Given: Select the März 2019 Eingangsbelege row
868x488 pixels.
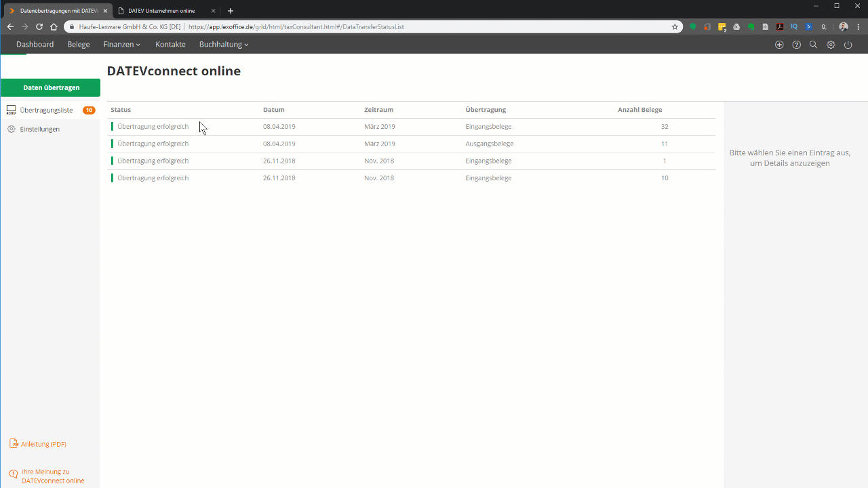Looking at the screenshot, I should coord(411,127).
